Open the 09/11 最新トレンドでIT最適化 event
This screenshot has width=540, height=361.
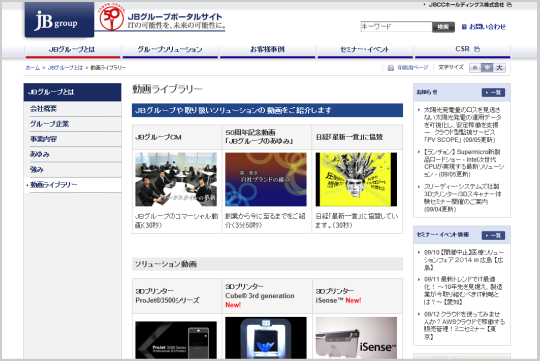coord(463,290)
